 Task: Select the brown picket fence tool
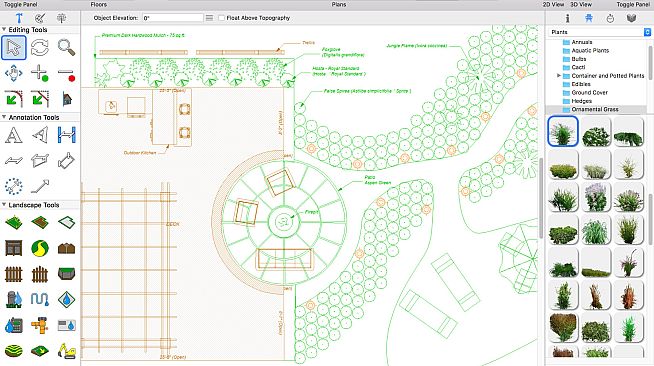point(14,274)
